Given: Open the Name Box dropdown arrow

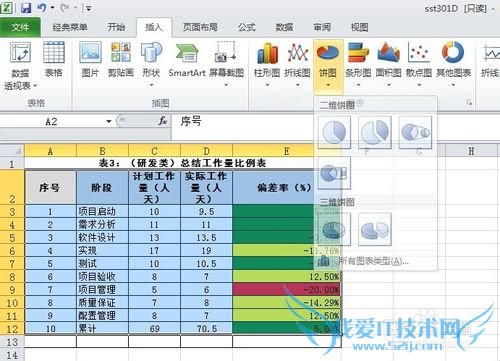Looking at the screenshot, I should [109, 121].
